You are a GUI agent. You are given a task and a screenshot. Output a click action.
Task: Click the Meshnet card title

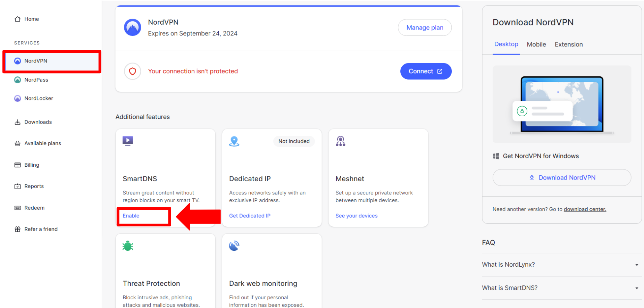(x=350, y=179)
